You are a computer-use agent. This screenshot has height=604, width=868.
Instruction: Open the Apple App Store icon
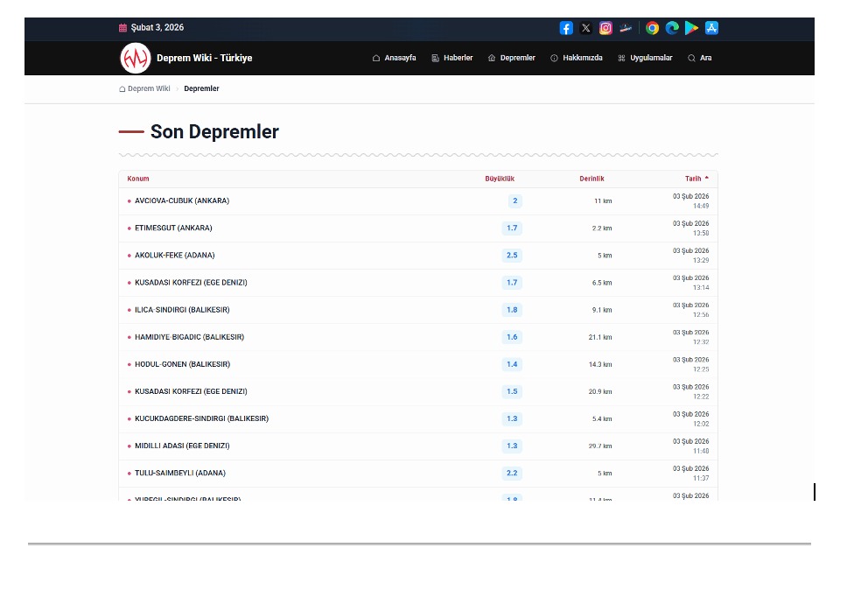click(711, 28)
